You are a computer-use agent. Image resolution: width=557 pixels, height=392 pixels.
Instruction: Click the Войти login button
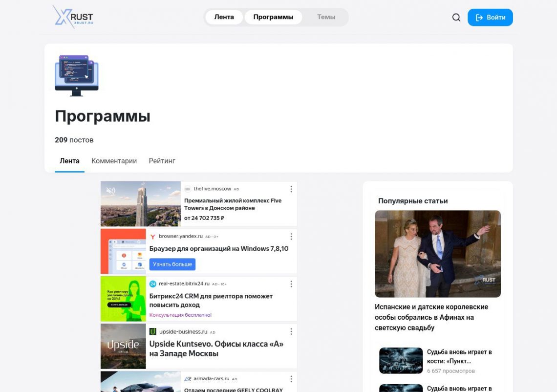click(x=490, y=18)
